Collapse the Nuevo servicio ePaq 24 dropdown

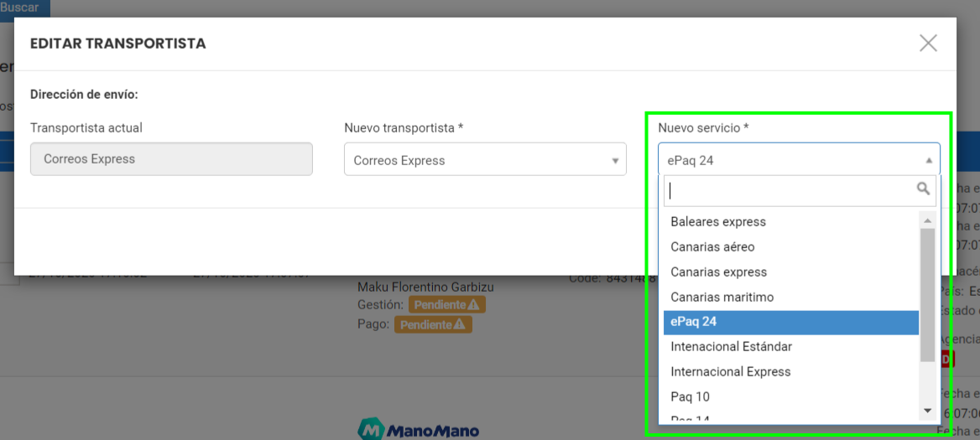(x=799, y=159)
